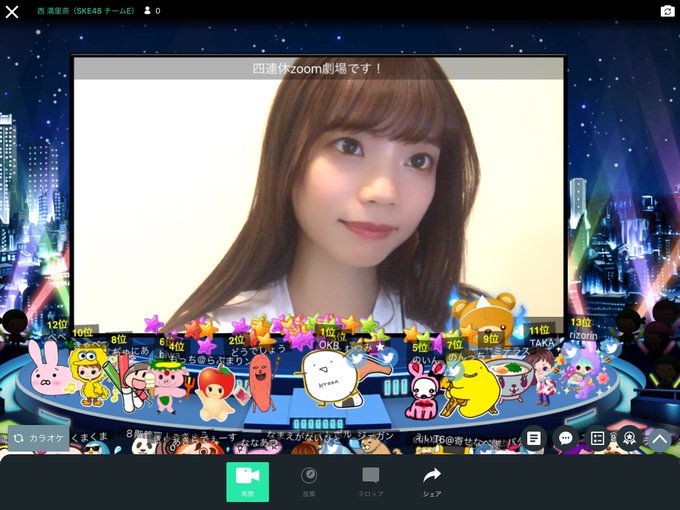Select the 4位 apple-head baby avatar
This screenshot has width=680, height=510.
tap(216, 392)
